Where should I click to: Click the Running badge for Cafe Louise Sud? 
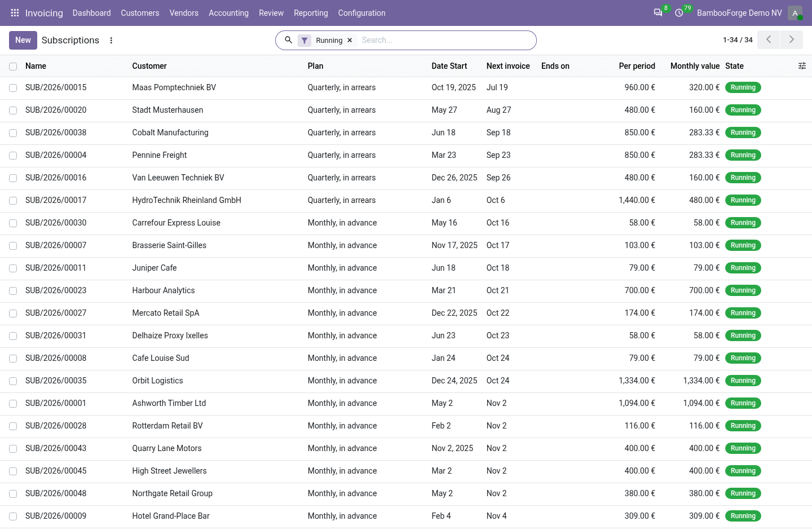(743, 358)
